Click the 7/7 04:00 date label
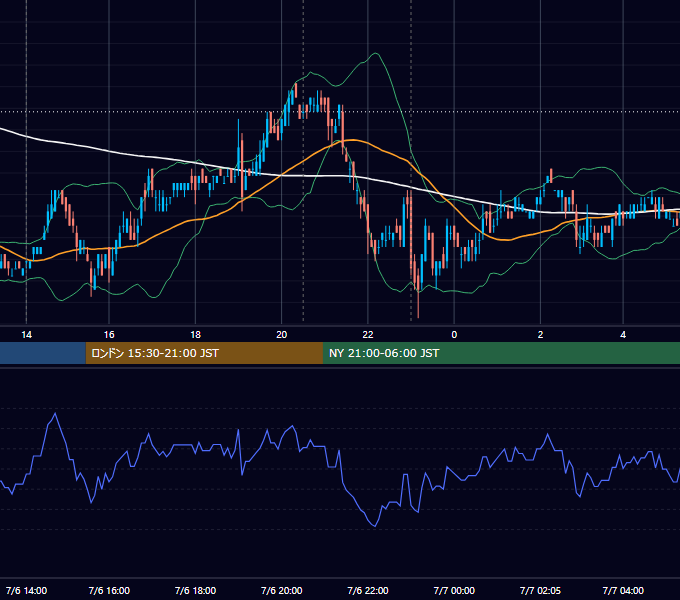 (x=623, y=591)
